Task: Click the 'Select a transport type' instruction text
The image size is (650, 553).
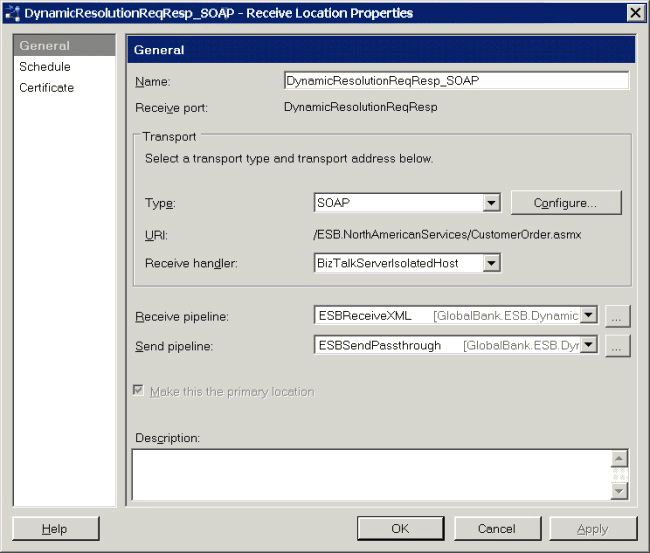Action: (289, 158)
